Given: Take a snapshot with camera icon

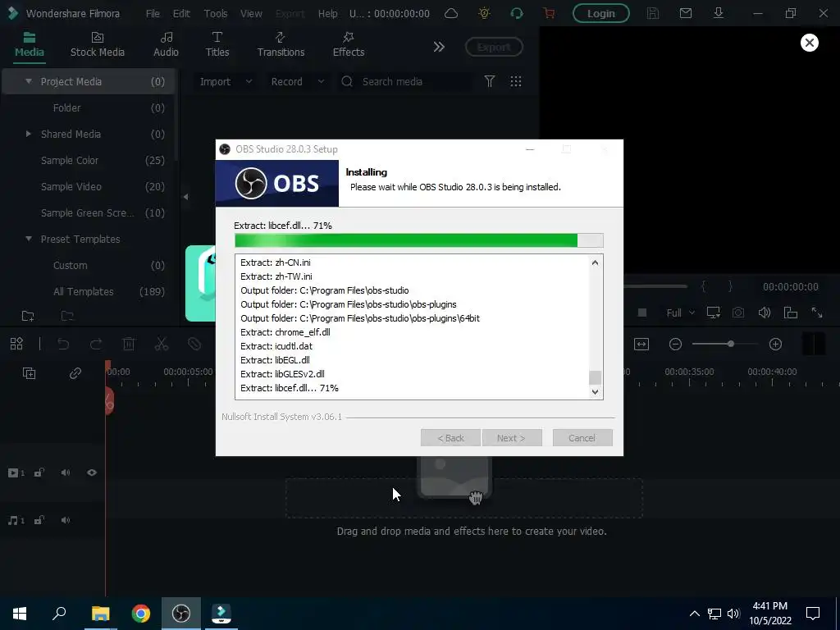Looking at the screenshot, I should pyautogui.click(x=738, y=313).
